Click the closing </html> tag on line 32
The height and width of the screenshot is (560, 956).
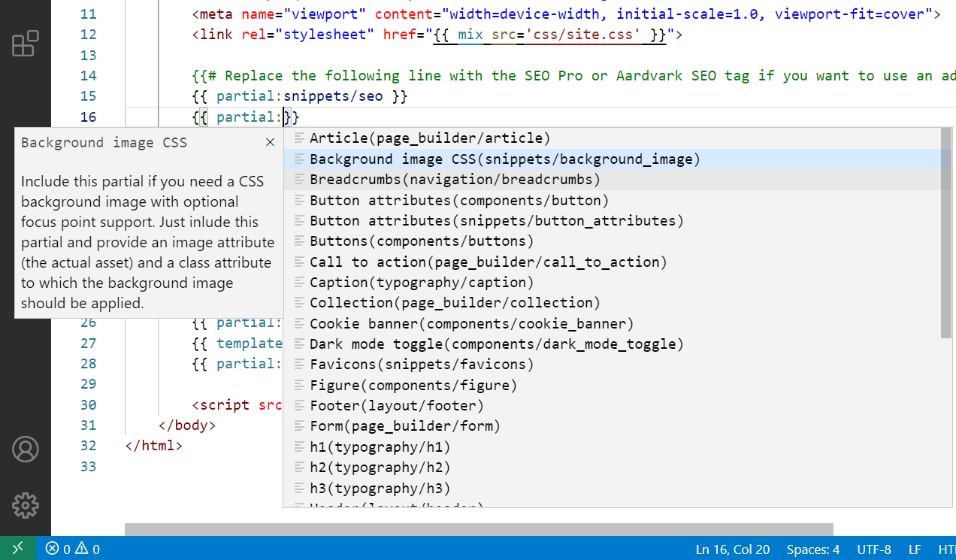(x=154, y=446)
